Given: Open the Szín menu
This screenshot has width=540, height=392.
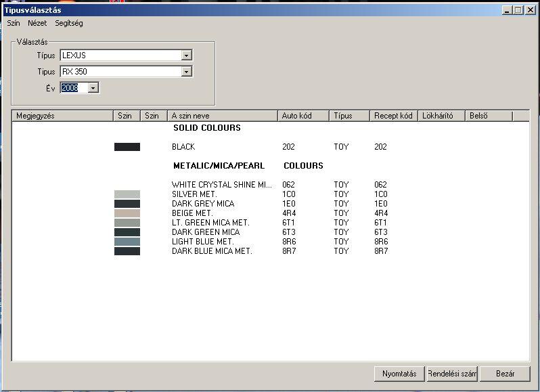Looking at the screenshot, I should (x=14, y=23).
